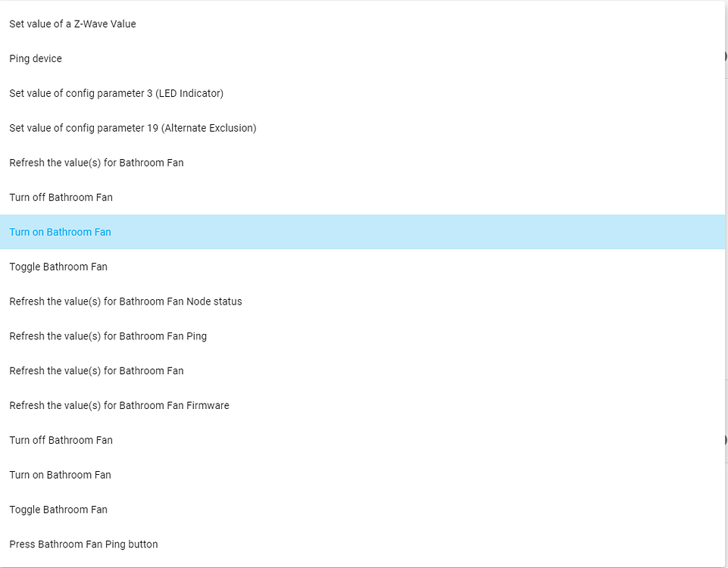Screen dimensions: 728x568
Task: Pick Refresh the value(s) for Bathroom Fan Node status
Action: coord(126,301)
